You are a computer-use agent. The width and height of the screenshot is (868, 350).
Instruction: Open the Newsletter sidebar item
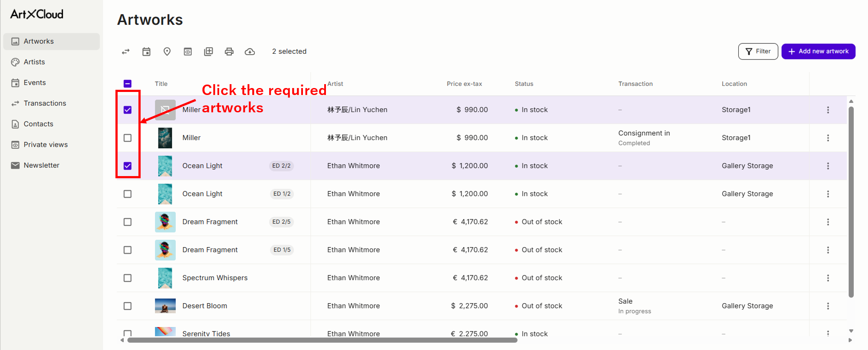[x=52, y=165]
